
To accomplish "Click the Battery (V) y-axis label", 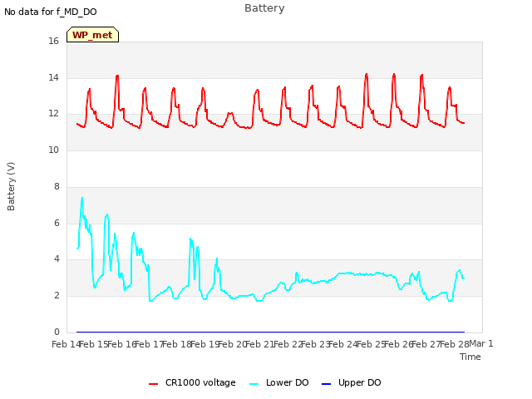I will [11, 186].
